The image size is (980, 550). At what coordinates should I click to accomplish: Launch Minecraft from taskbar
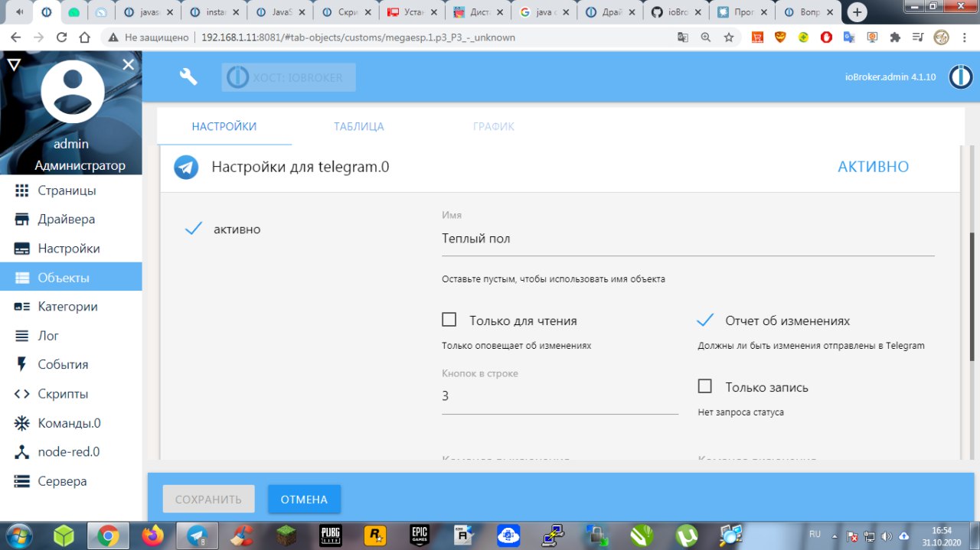pos(286,535)
